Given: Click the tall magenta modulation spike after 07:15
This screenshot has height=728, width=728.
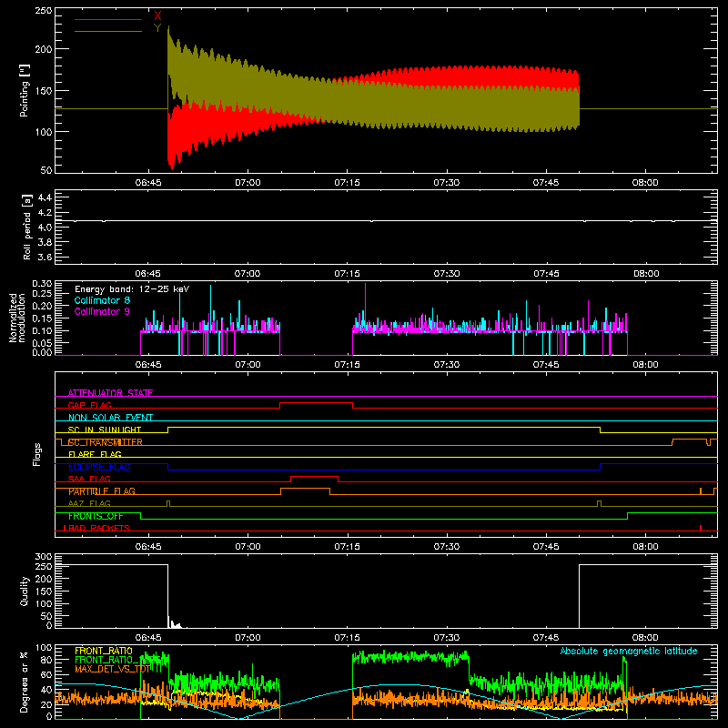Looking at the screenshot, I should pos(366,307).
